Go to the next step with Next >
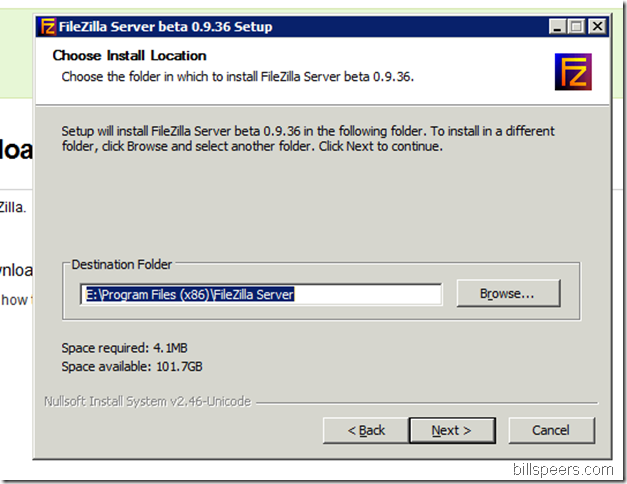 click(x=452, y=430)
